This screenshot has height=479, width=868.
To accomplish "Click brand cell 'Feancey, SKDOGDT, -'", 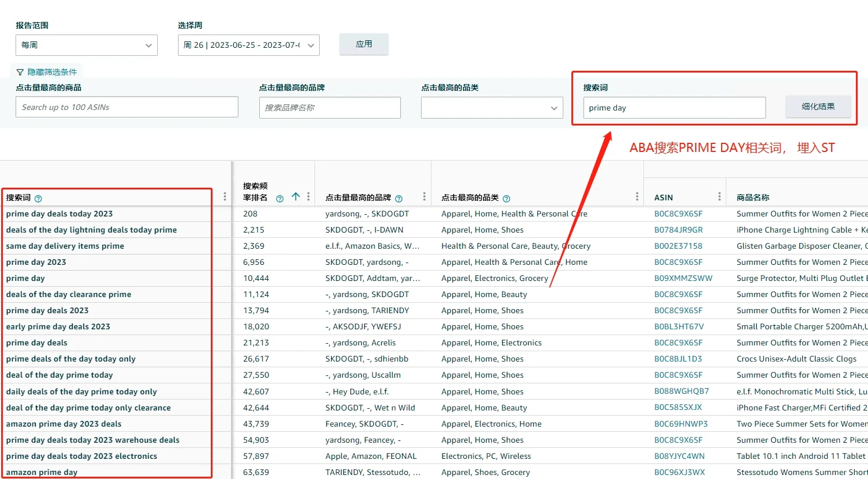I will click(x=365, y=424).
